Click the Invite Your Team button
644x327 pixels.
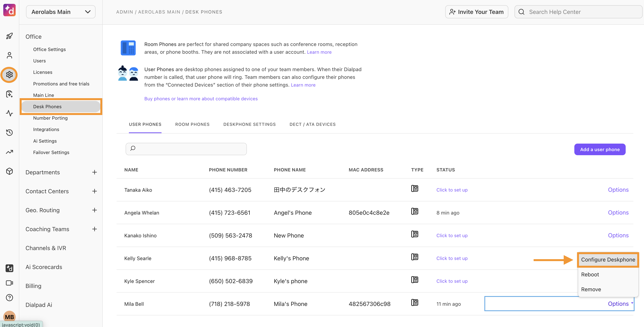[x=476, y=12]
